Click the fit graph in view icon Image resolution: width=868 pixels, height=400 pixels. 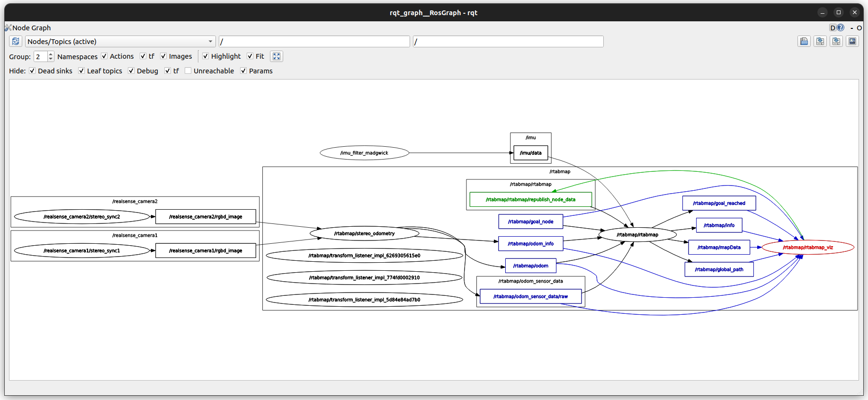tap(277, 56)
